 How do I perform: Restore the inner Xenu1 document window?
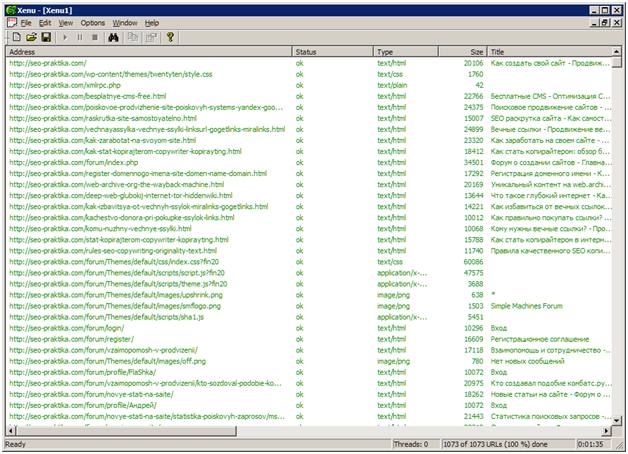coord(606,23)
